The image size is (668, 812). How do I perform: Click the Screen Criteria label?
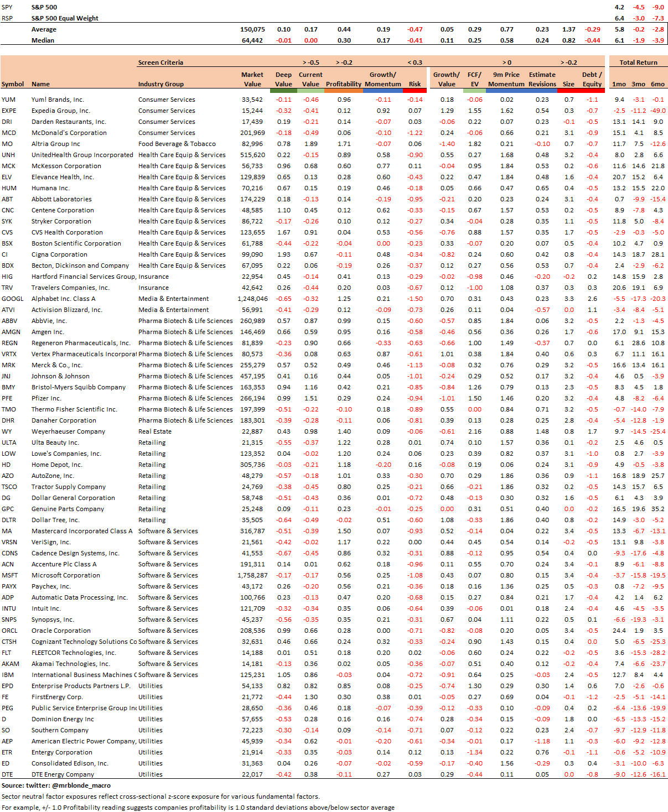[160, 63]
